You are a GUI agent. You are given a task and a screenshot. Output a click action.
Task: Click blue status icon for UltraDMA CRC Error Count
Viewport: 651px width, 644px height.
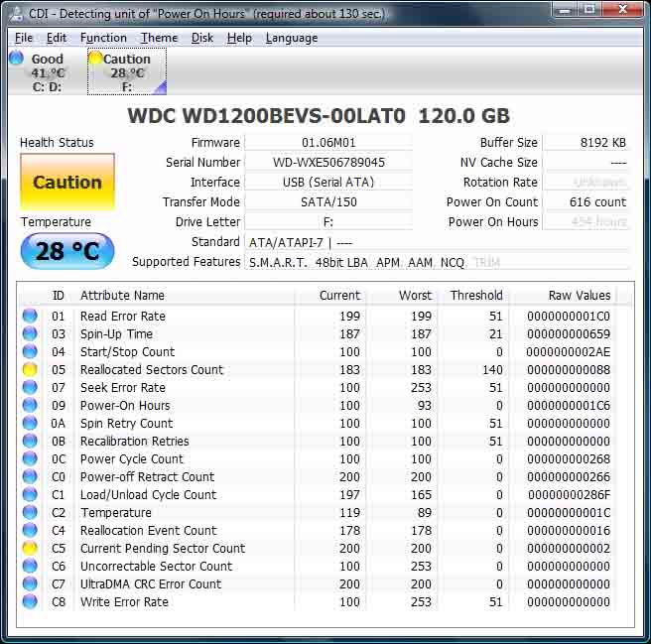tap(30, 583)
